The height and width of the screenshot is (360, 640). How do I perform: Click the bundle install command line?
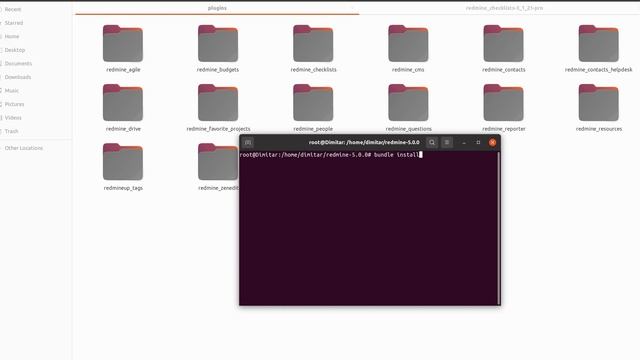point(331,155)
